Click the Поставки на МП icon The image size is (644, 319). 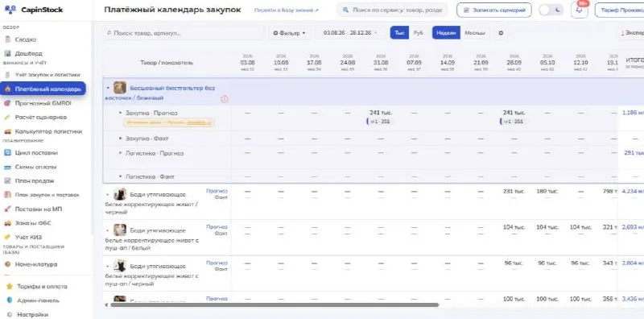pyautogui.click(x=7, y=209)
